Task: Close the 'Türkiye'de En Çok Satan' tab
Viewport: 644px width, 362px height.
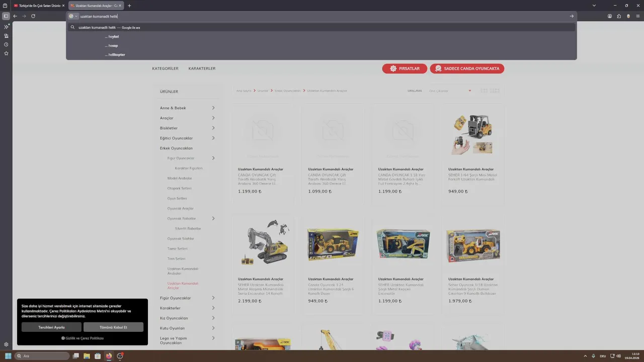Action: [x=63, y=6]
